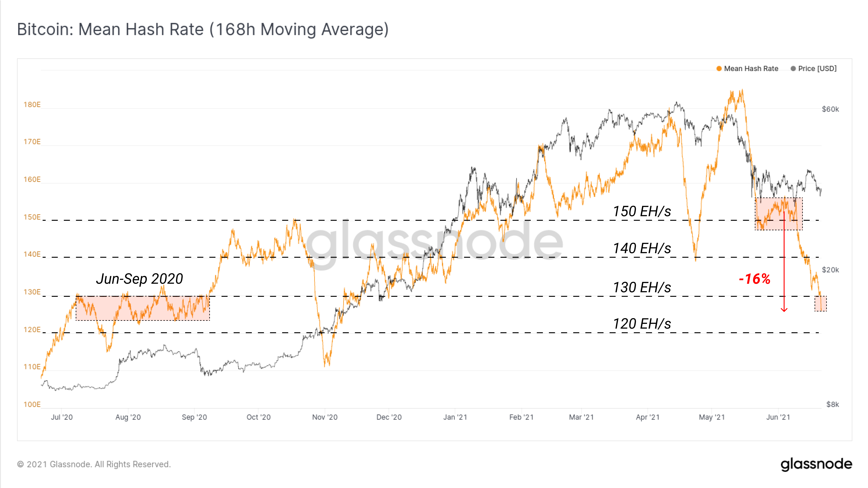Select the 140 EH/s level label

(x=642, y=249)
